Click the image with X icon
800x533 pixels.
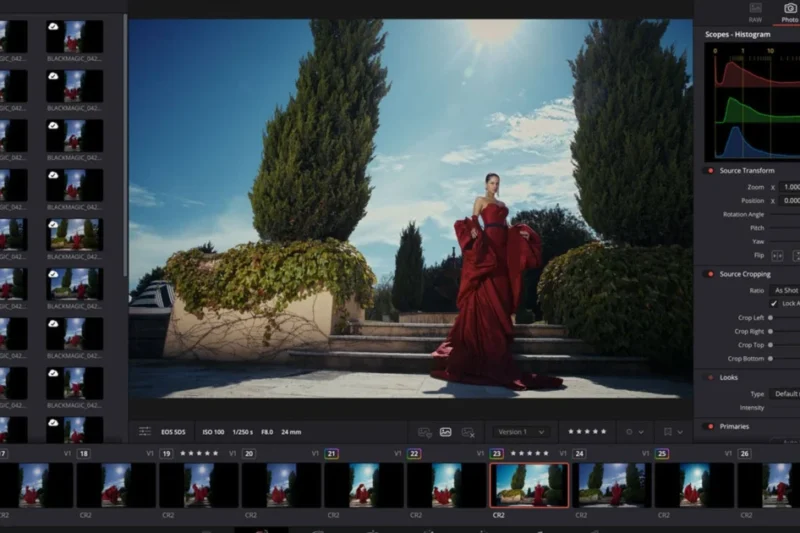point(468,433)
